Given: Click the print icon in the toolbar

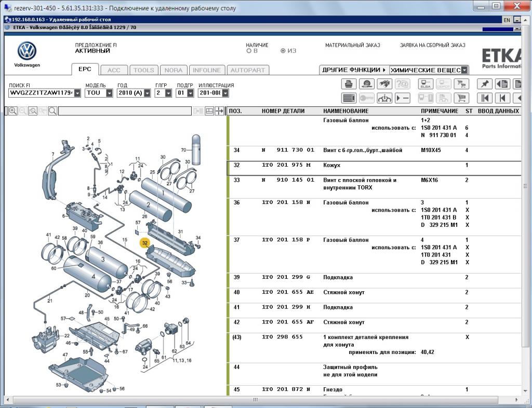Looking at the screenshot, I should point(349,84).
